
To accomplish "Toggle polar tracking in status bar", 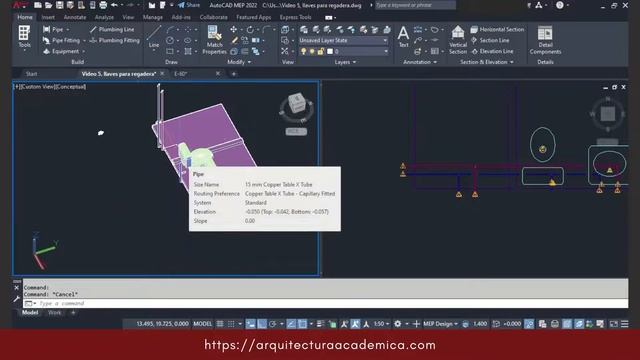I will 273,324.
